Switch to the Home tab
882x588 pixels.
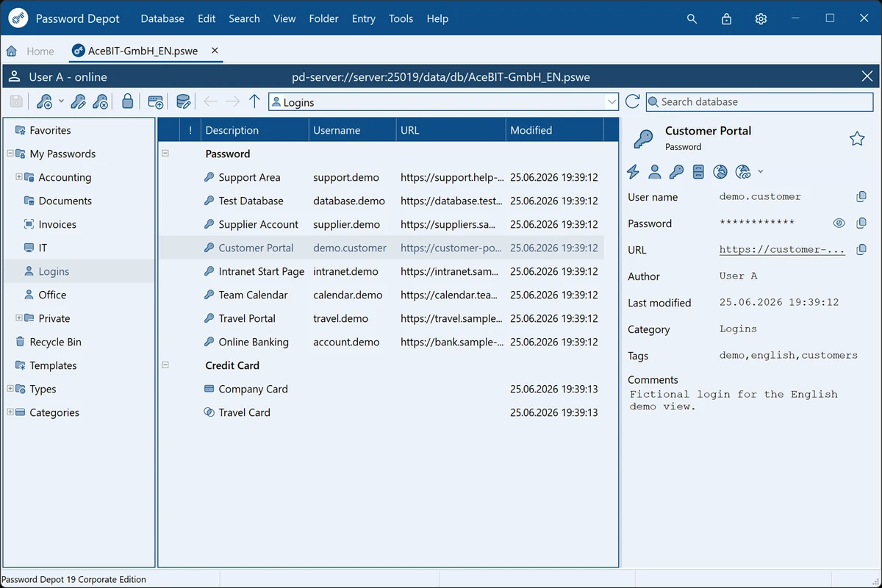30,51
